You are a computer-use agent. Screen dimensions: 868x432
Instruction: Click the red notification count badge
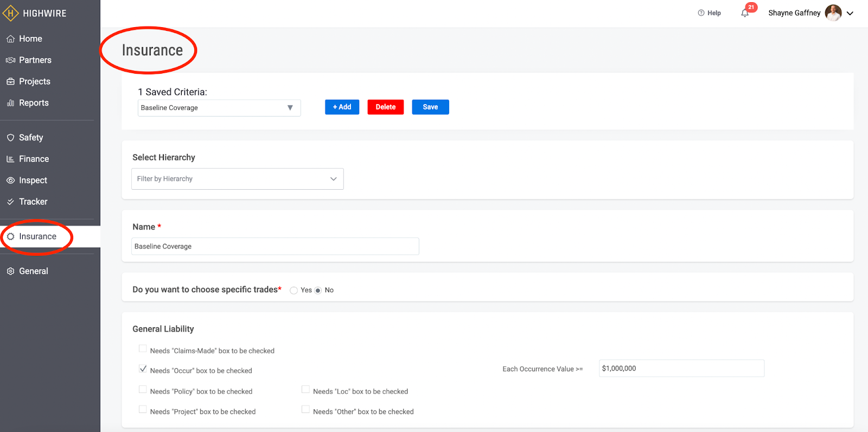(751, 7)
